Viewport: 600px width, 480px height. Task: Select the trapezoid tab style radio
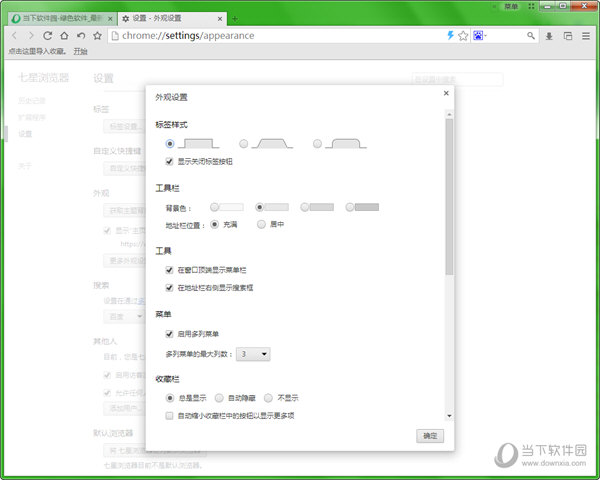pyautogui.click(x=243, y=144)
